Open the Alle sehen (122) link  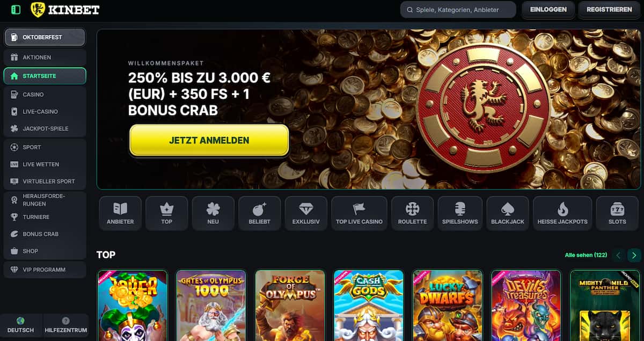[x=586, y=255]
